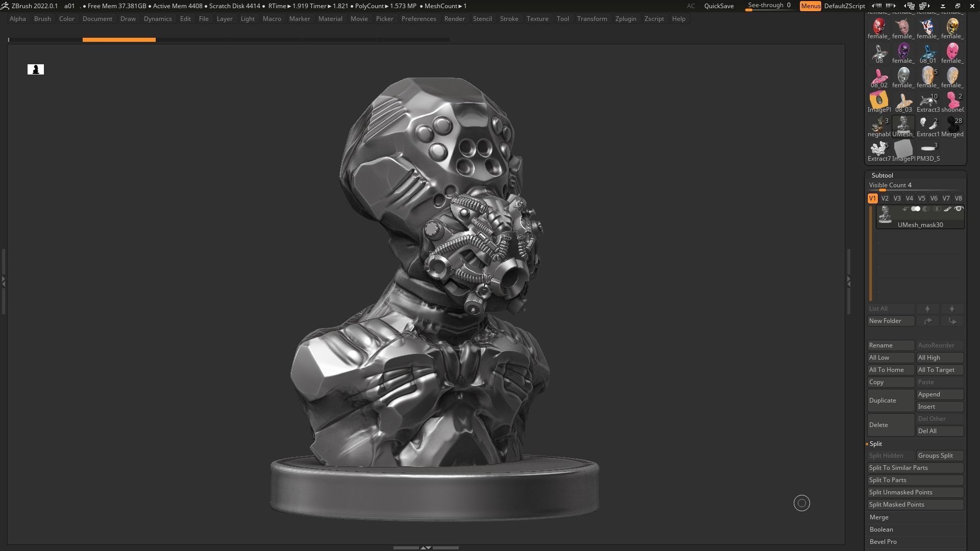Open the bottom tray divider arrows
Screen dimensions: 980x551
pos(426,547)
